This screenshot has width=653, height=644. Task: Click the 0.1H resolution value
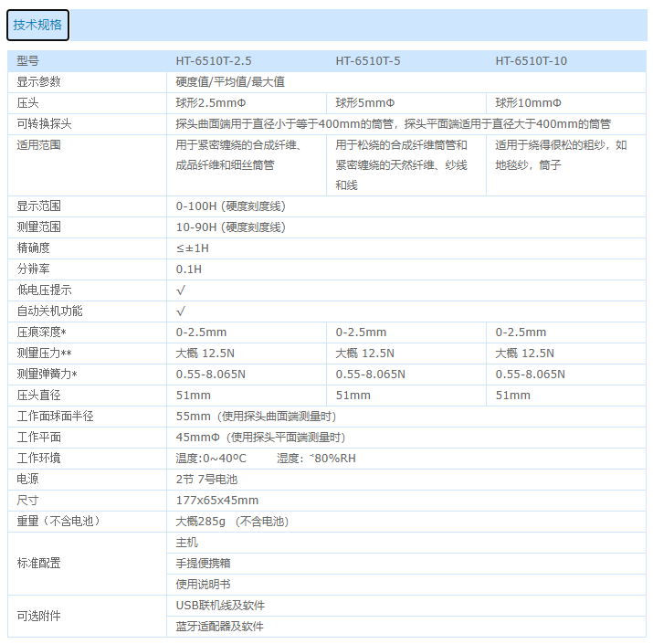click(188, 269)
